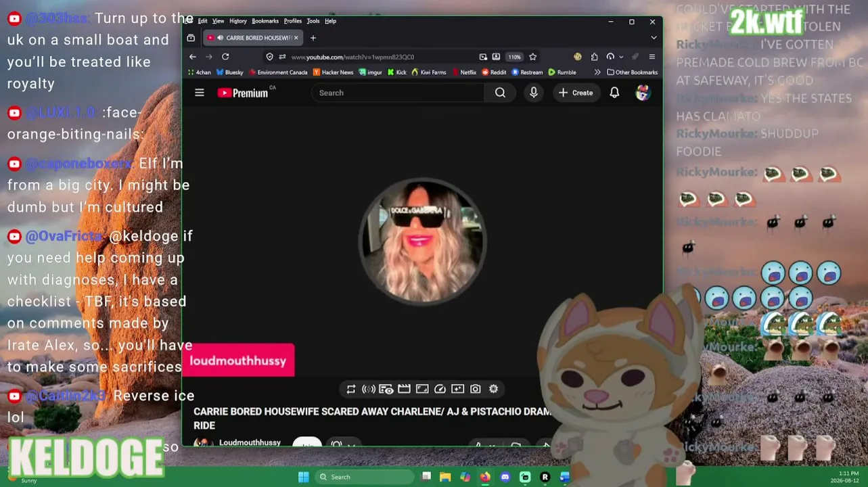Viewport: 868px width, 487px height.
Task: Open the Restream bookmark
Action: point(527,72)
